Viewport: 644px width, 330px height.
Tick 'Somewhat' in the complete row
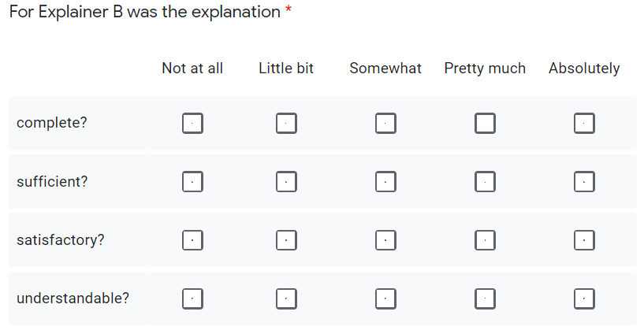click(385, 124)
